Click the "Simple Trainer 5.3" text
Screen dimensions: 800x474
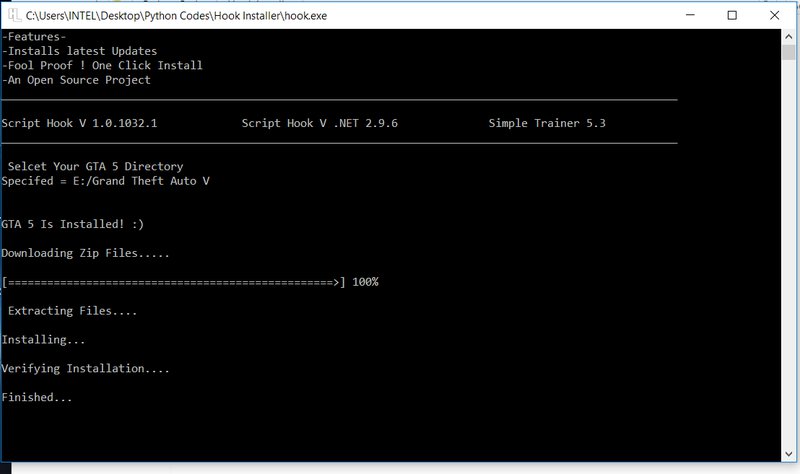[x=547, y=124]
